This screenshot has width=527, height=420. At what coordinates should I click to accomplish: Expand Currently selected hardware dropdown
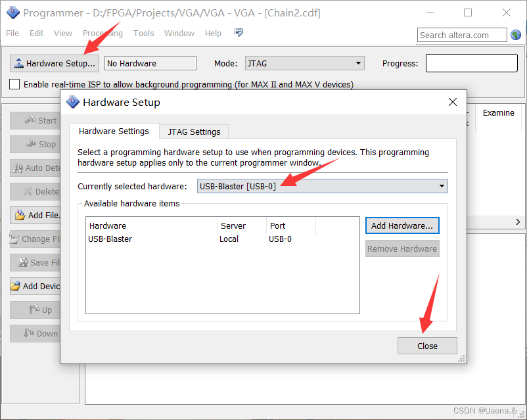(x=323, y=186)
